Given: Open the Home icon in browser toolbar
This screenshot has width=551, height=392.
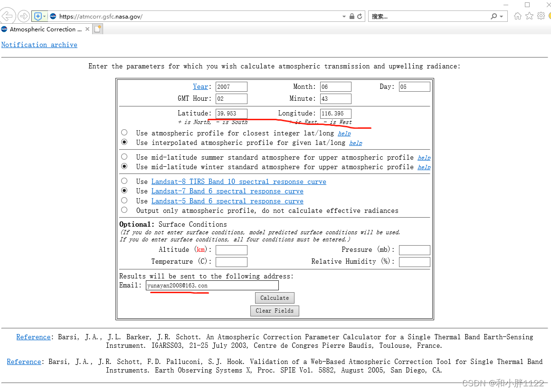Looking at the screenshot, I should click(x=518, y=16).
